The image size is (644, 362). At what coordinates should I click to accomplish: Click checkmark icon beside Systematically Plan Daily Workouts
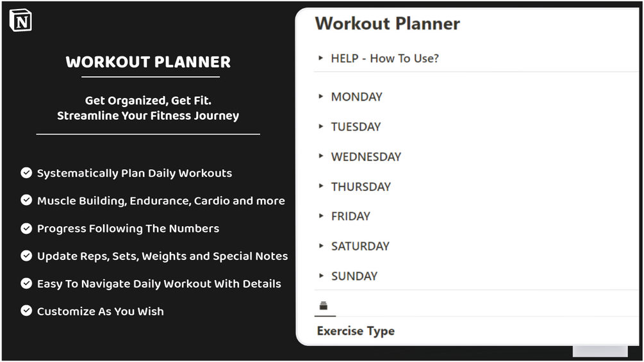(x=26, y=172)
